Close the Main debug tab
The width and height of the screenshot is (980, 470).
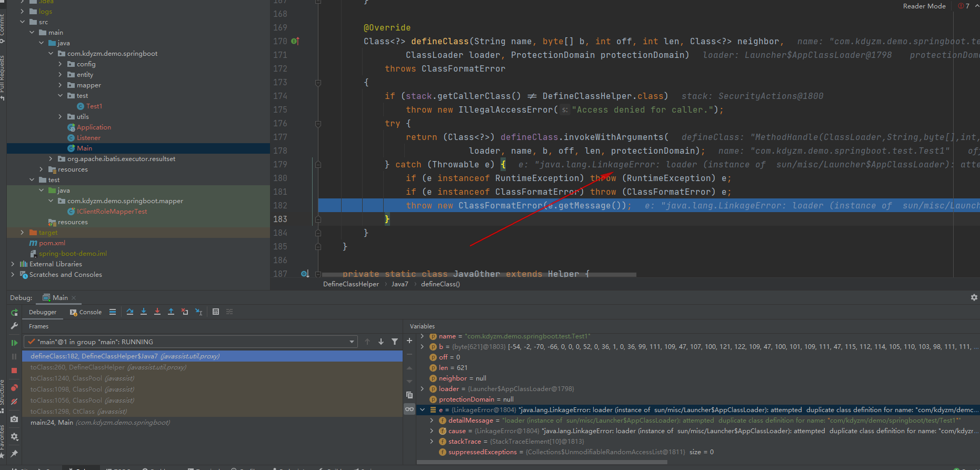coord(74,298)
